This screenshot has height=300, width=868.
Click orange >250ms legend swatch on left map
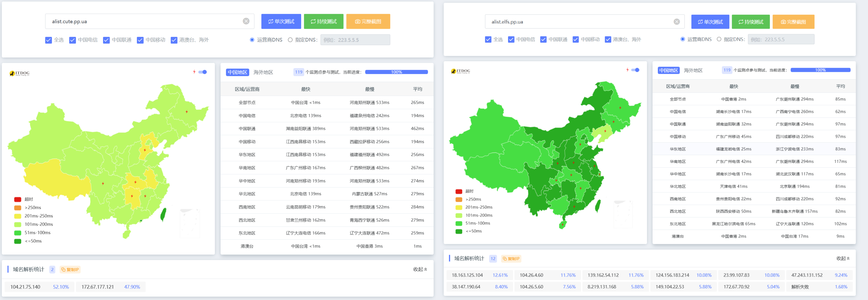[18, 208]
